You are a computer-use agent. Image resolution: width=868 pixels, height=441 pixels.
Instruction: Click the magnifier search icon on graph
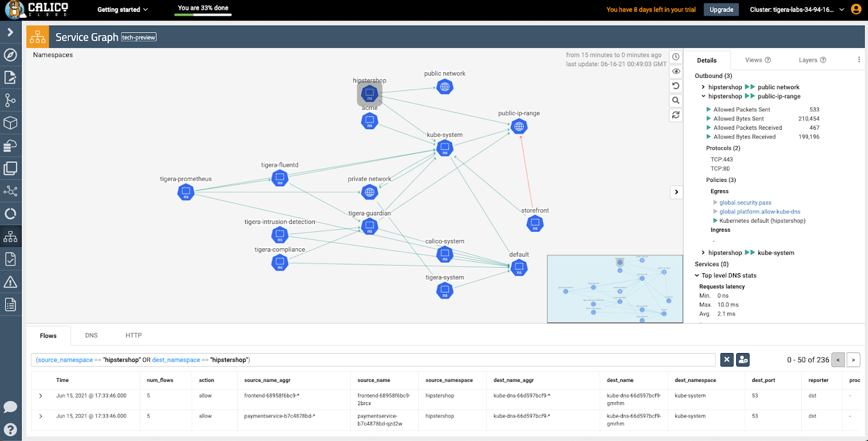pyautogui.click(x=676, y=100)
